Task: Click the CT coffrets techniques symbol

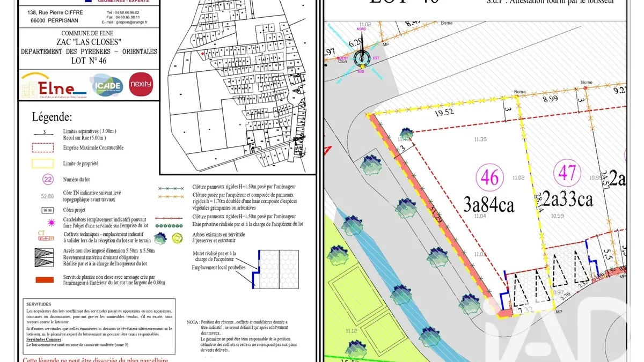Action: tap(45, 235)
